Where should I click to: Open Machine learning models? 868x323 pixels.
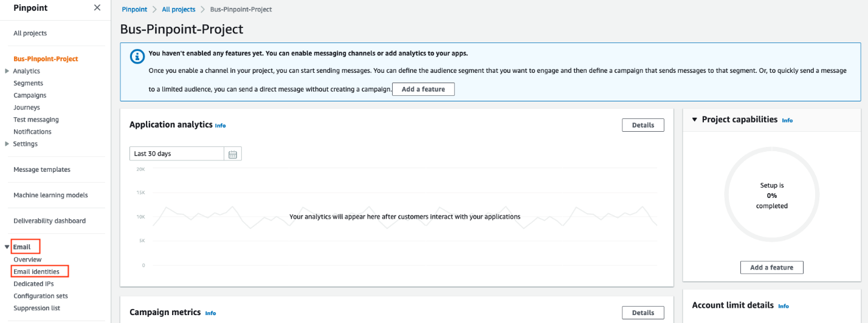pos(50,195)
